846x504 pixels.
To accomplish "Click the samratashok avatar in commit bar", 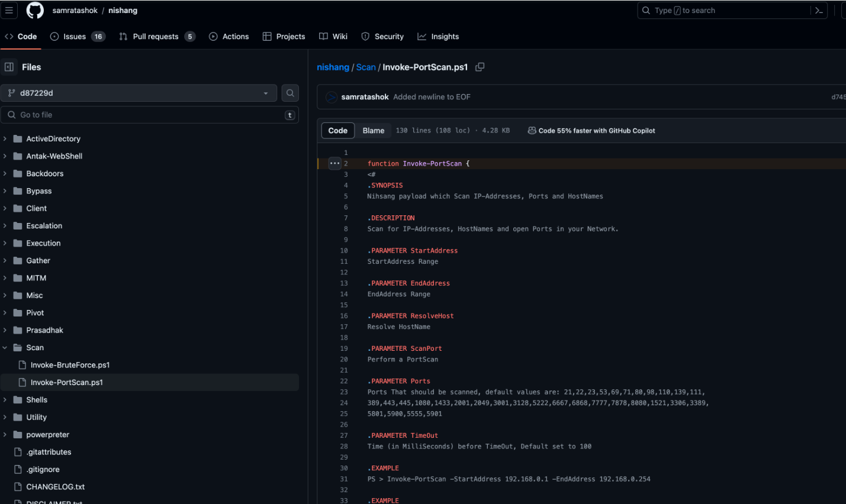I will point(332,97).
